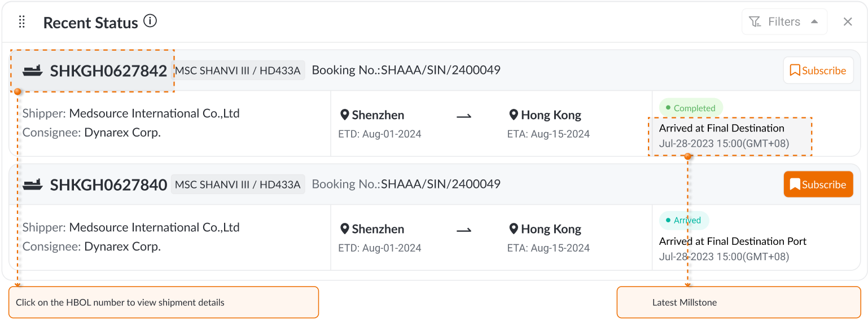868x325 pixels.
Task: Click the drag handle dots beside Recent Status
Action: (22, 22)
